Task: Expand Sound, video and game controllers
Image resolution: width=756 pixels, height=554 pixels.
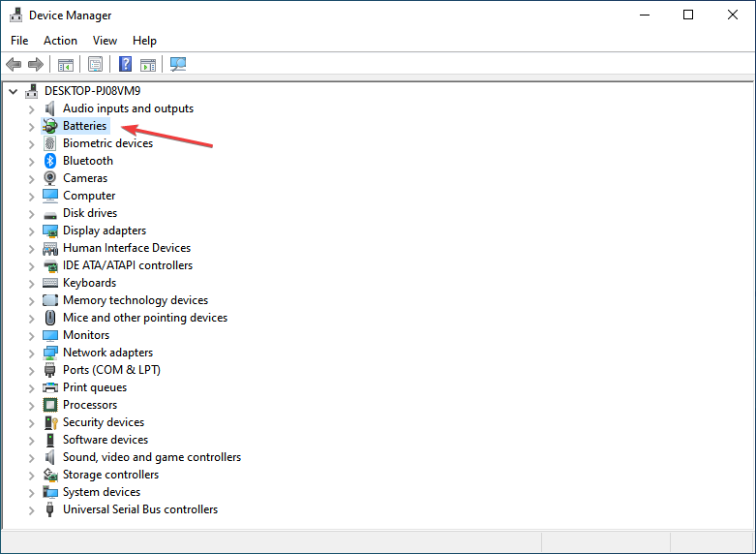Action: click(x=31, y=457)
